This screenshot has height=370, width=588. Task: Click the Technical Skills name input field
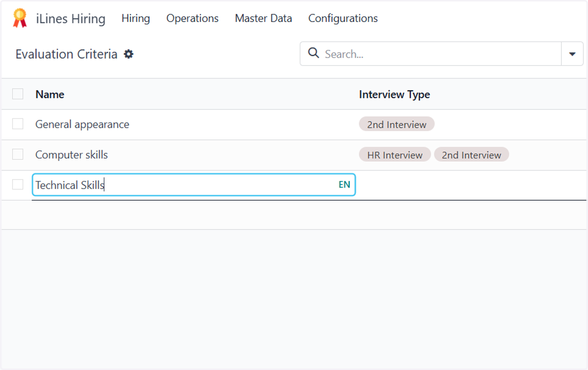194,185
